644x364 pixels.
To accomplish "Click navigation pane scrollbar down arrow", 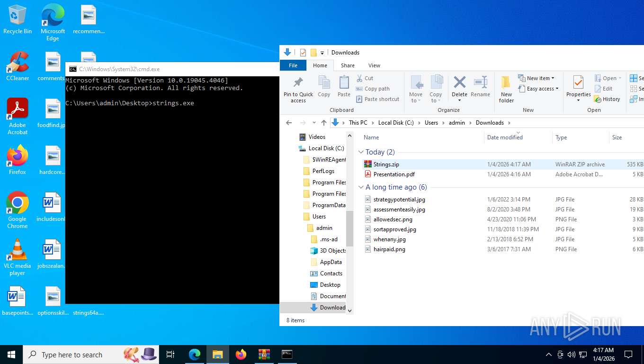I will tap(350, 310).
